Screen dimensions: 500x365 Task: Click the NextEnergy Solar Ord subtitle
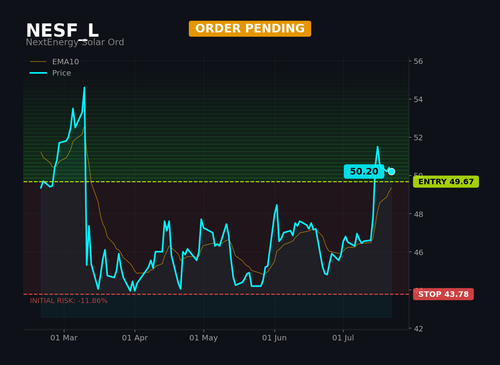75,42
